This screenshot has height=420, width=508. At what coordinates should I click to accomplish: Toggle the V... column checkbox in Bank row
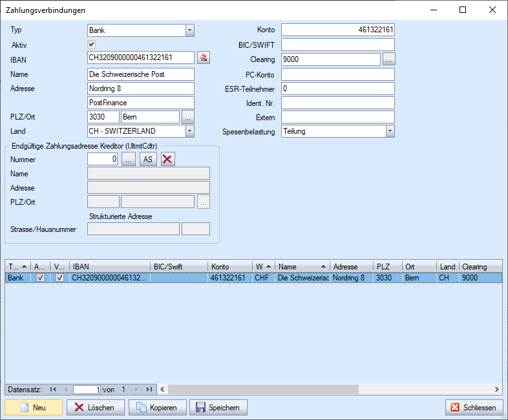pos(60,278)
